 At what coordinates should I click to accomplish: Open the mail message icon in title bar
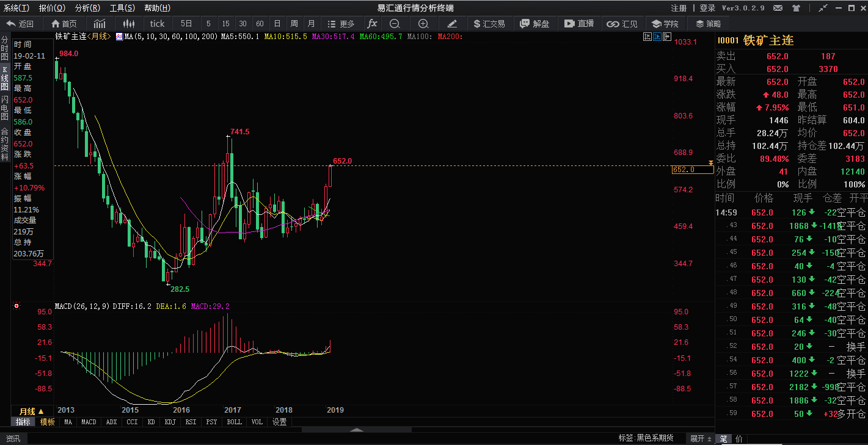pos(778,8)
